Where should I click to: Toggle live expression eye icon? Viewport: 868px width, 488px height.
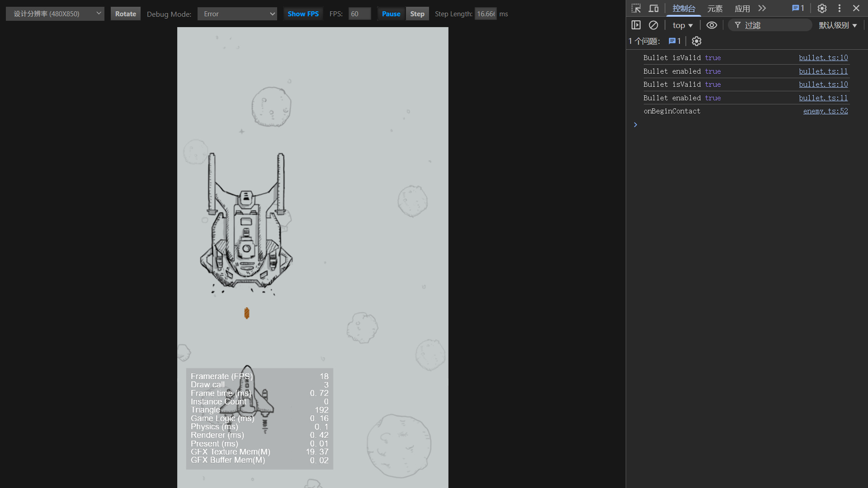(x=712, y=25)
